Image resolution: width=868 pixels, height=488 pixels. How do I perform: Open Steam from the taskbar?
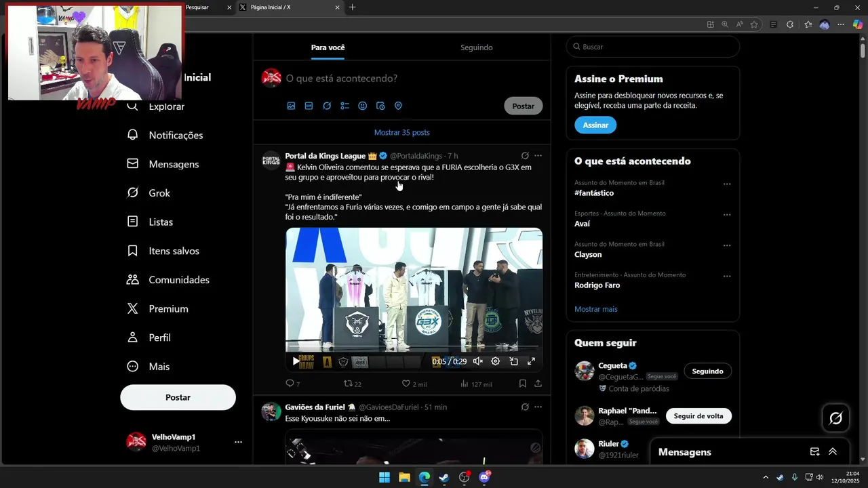444,477
